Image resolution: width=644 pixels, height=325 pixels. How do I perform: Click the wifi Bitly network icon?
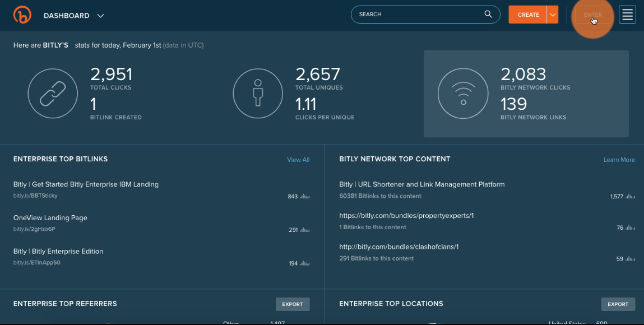pyautogui.click(x=463, y=94)
